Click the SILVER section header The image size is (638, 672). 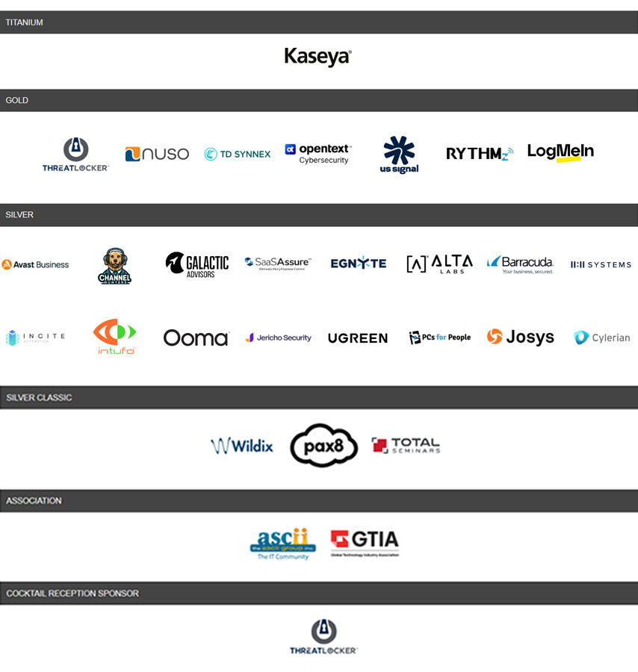coord(319,215)
